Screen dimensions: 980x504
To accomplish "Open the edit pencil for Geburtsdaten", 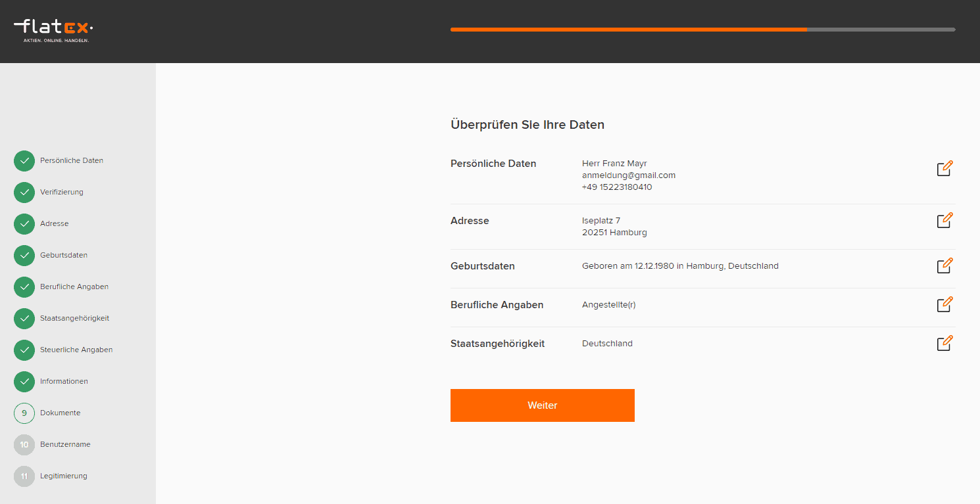I will (944, 265).
